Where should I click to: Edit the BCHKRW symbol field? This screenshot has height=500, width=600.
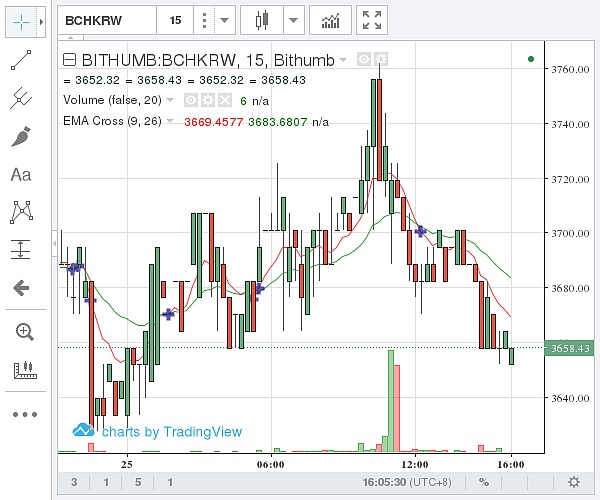107,20
